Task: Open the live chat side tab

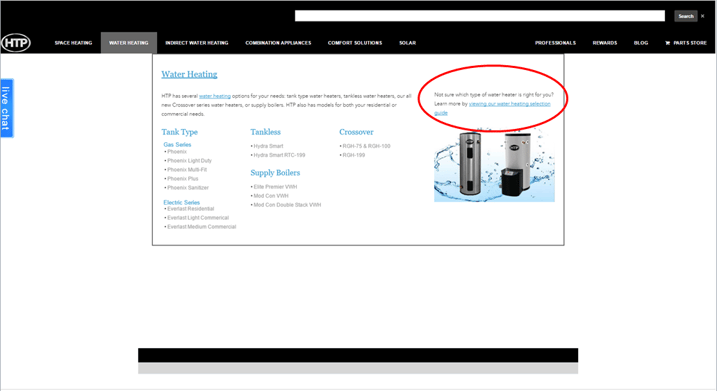Action: click(x=6, y=108)
